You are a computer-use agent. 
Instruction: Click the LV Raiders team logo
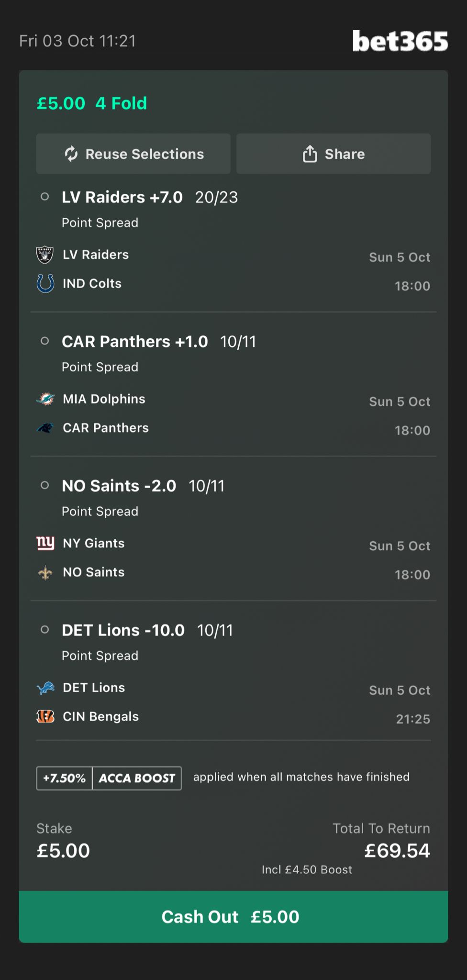coord(45,255)
